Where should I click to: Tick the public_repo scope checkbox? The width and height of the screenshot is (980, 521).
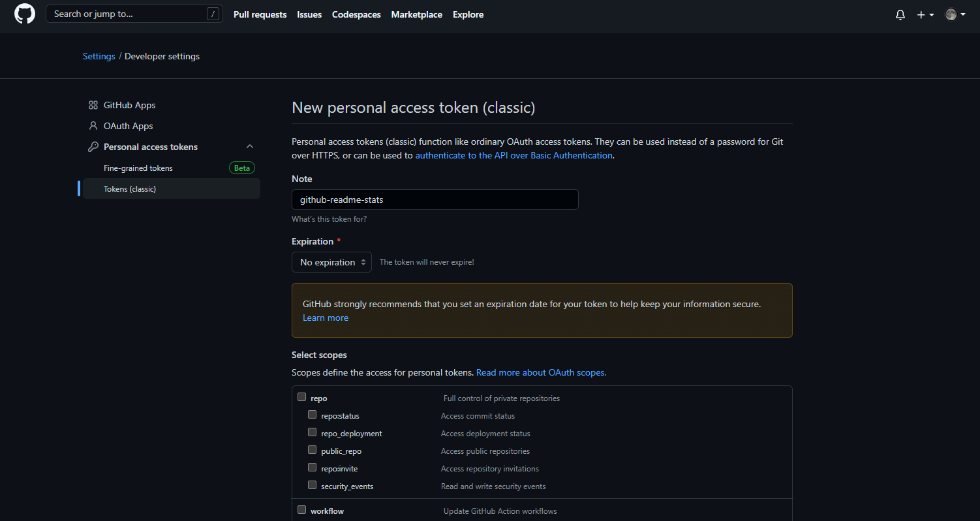click(313, 450)
